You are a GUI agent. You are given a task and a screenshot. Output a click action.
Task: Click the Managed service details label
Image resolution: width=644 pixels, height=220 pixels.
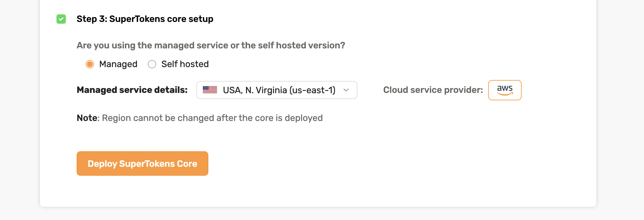132,90
